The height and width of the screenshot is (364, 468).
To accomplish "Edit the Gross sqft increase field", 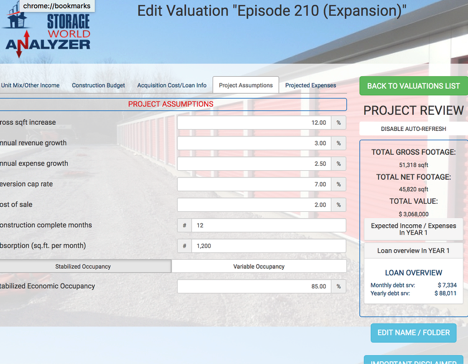I will [254, 123].
